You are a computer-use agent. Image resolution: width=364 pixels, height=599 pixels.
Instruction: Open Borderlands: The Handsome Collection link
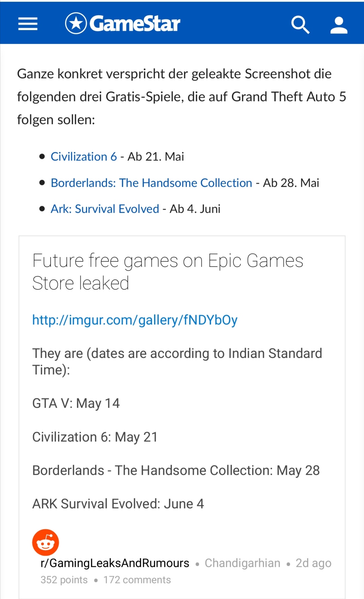click(x=151, y=183)
